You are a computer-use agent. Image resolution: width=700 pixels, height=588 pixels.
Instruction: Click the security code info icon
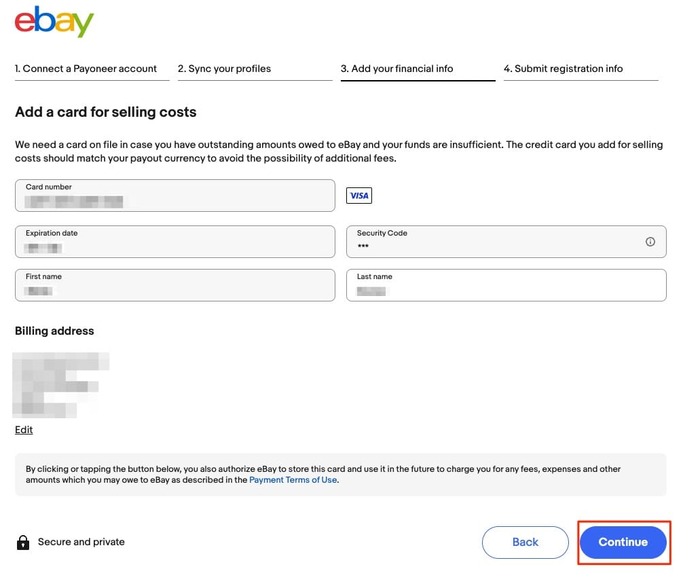[x=650, y=242]
